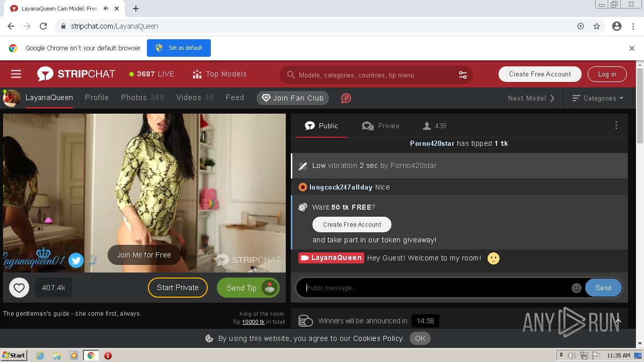Reload the page
This screenshot has width=644, height=362.
(x=43, y=26)
